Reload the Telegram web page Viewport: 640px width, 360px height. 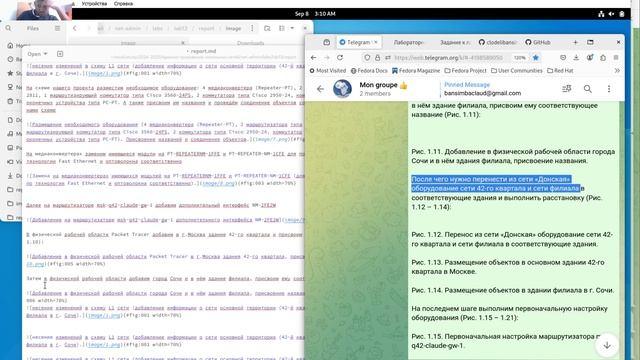[x=340, y=58]
